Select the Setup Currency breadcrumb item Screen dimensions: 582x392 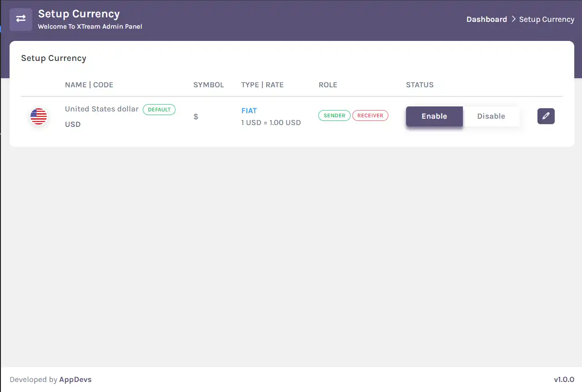point(547,19)
